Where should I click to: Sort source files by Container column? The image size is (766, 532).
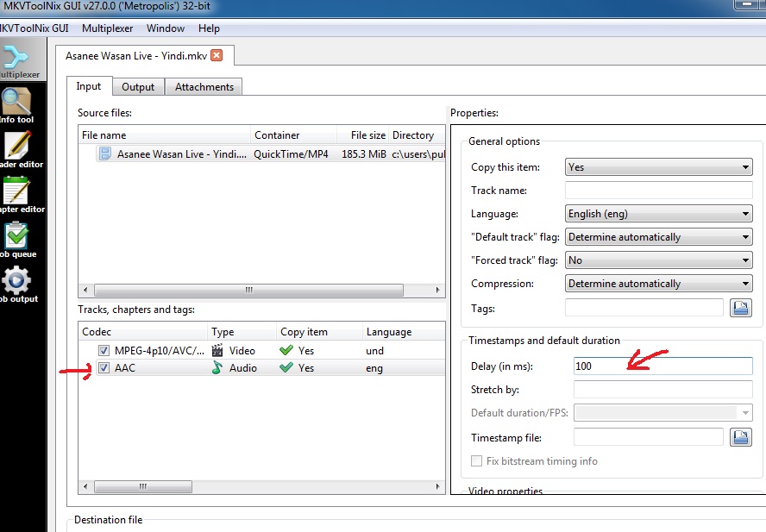[x=293, y=135]
